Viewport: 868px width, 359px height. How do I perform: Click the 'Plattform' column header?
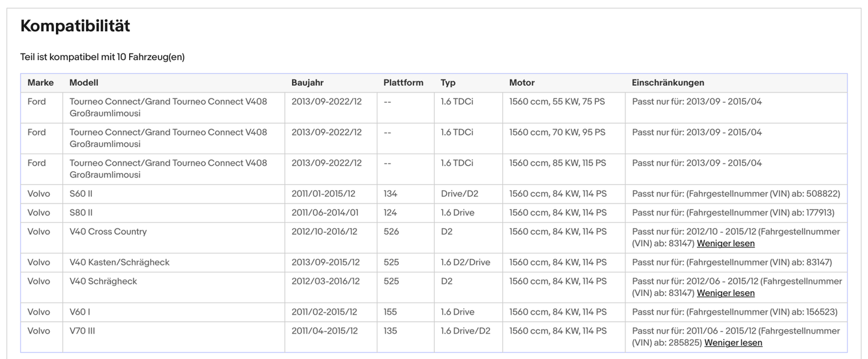[x=403, y=83]
